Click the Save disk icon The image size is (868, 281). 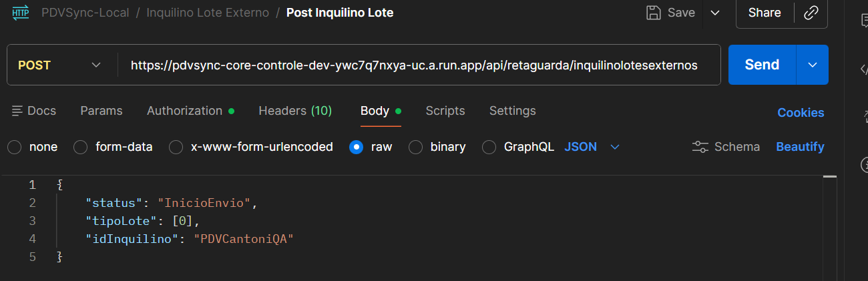tap(654, 13)
